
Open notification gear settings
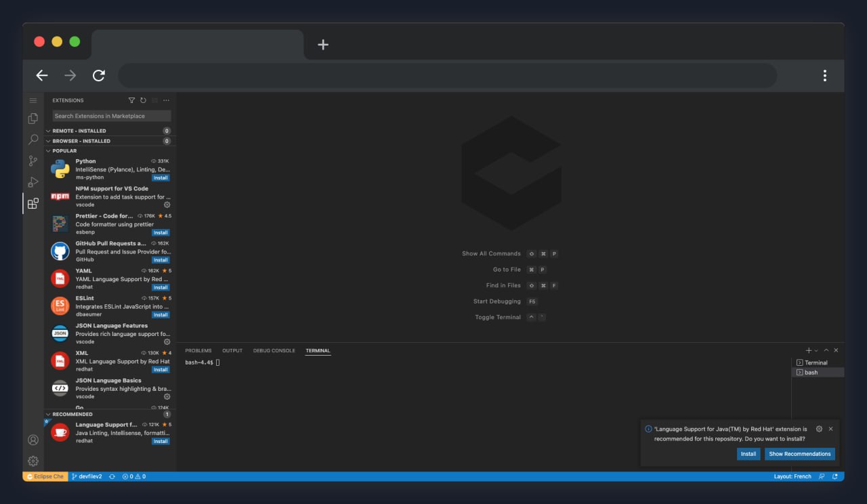(819, 429)
